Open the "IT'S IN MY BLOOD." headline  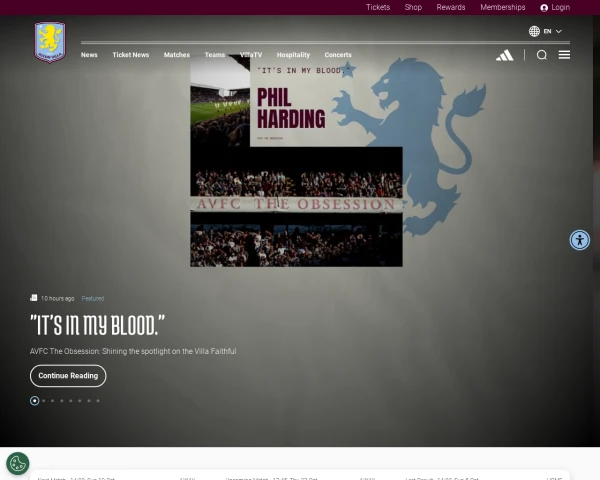click(97, 325)
